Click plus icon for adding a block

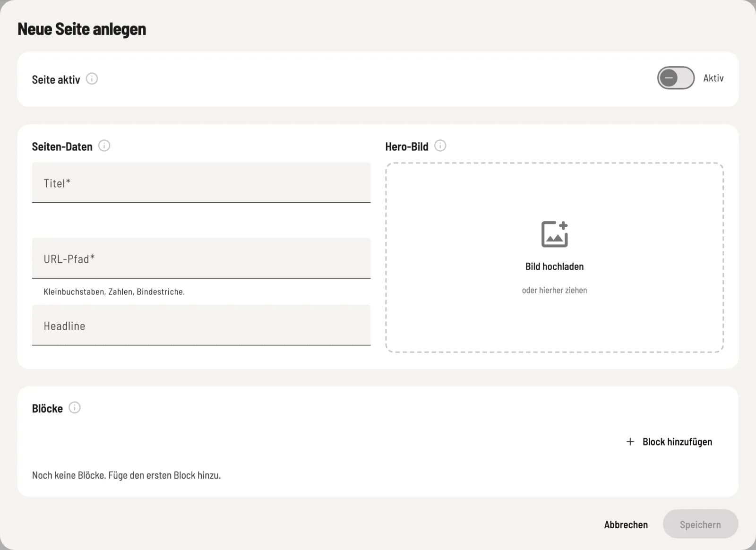[630, 442]
